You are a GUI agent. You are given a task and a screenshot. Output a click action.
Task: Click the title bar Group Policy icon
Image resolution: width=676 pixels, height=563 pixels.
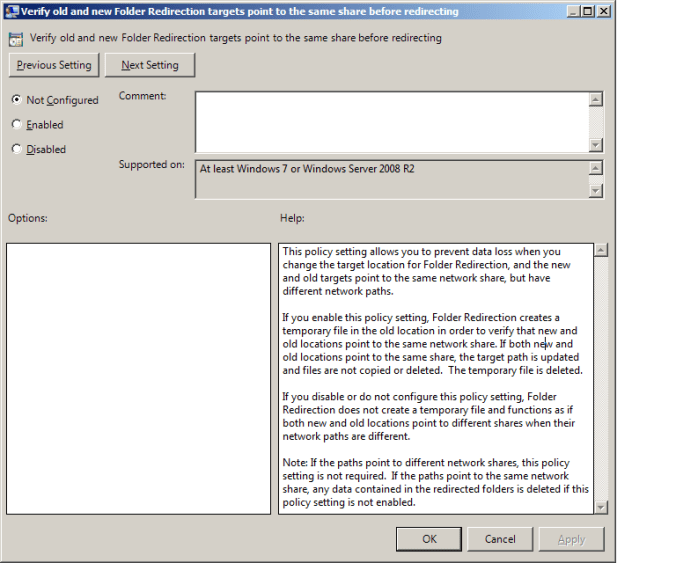point(12,11)
